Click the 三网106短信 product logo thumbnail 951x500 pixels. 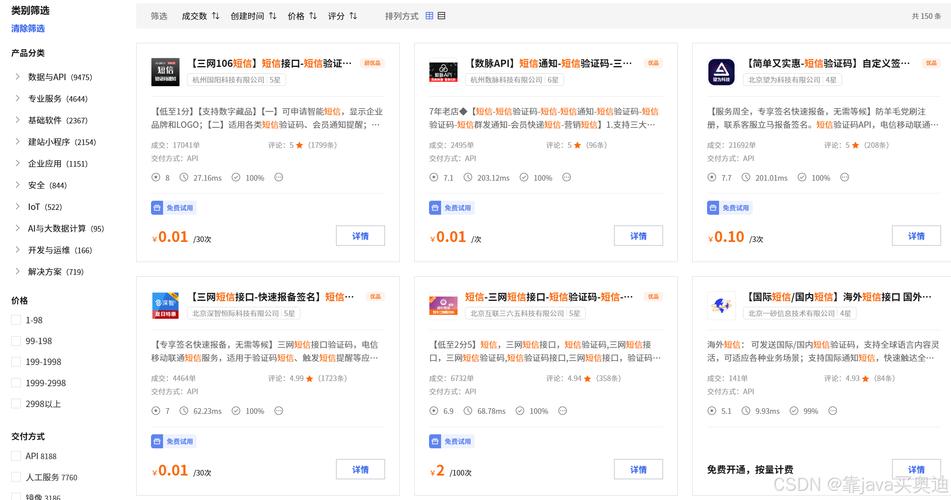165,72
